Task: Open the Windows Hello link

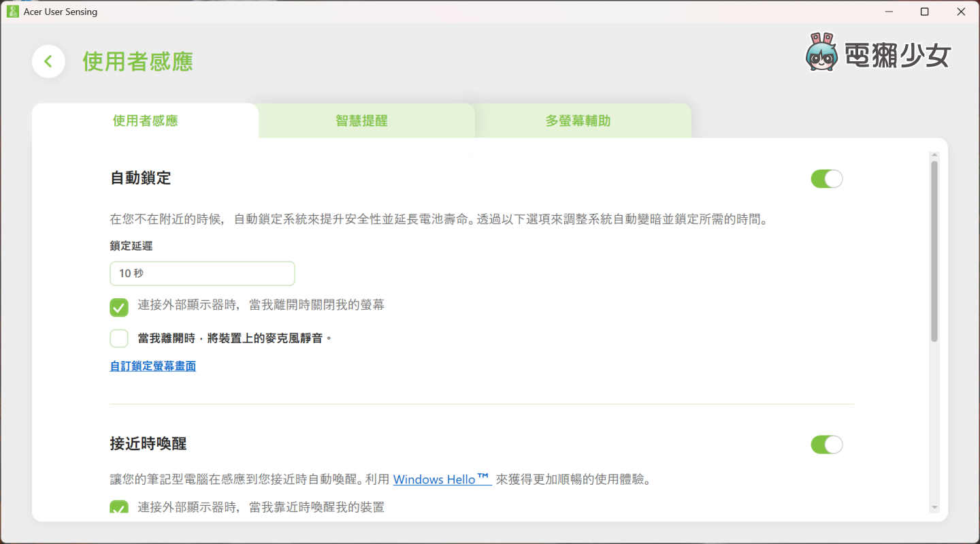Action: pos(442,479)
